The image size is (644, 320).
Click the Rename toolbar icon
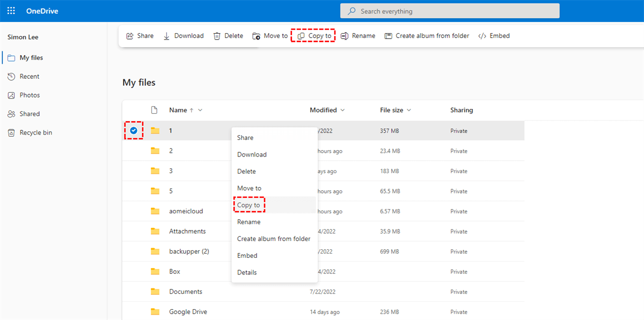(x=345, y=36)
